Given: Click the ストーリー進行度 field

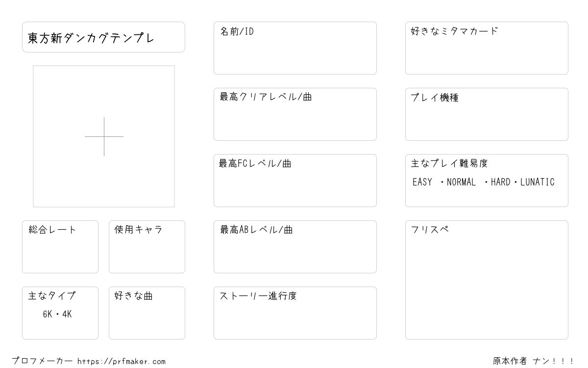Looking at the screenshot, I should tap(295, 313).
